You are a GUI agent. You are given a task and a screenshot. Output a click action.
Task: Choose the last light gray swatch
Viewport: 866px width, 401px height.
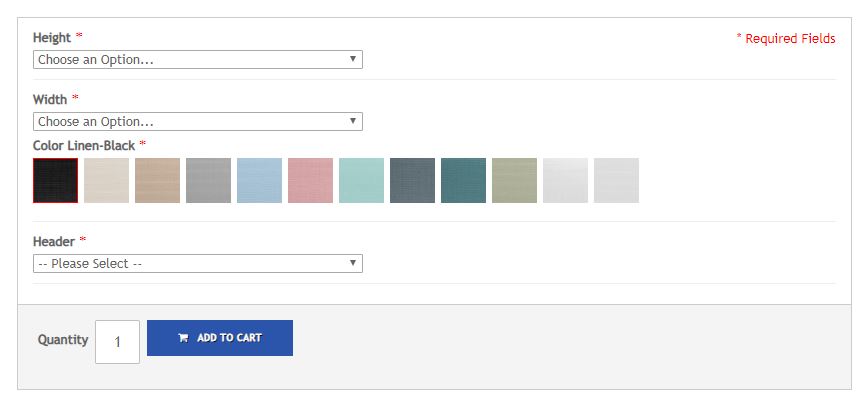[x=616, y=181]
